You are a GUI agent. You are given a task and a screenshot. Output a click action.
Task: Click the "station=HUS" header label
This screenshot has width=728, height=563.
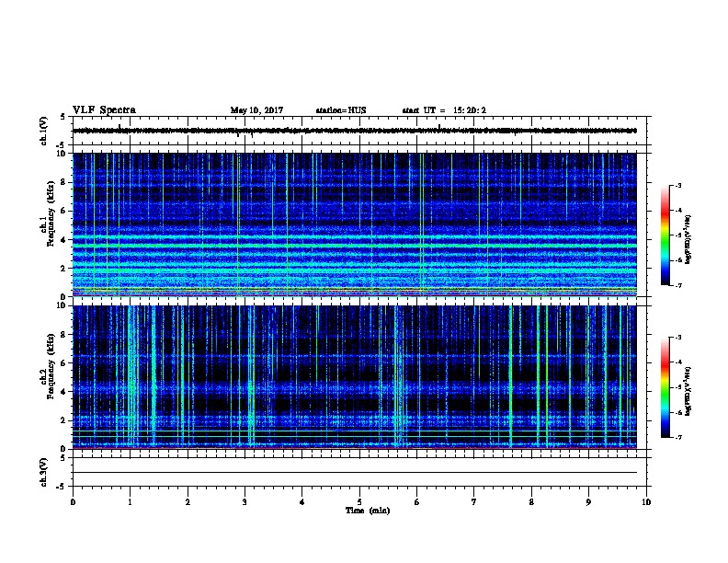click(341, 110)
